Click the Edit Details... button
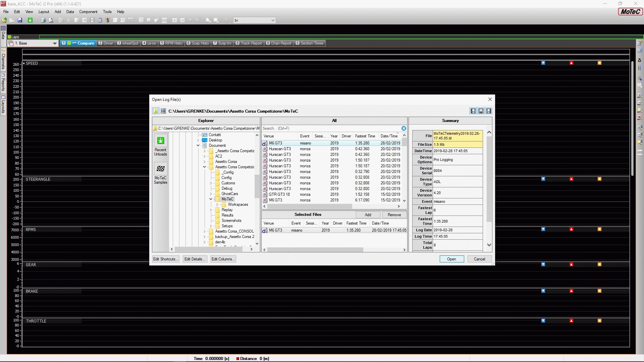The height and width of the screenshot is (362, 644). tap(195, 259)
